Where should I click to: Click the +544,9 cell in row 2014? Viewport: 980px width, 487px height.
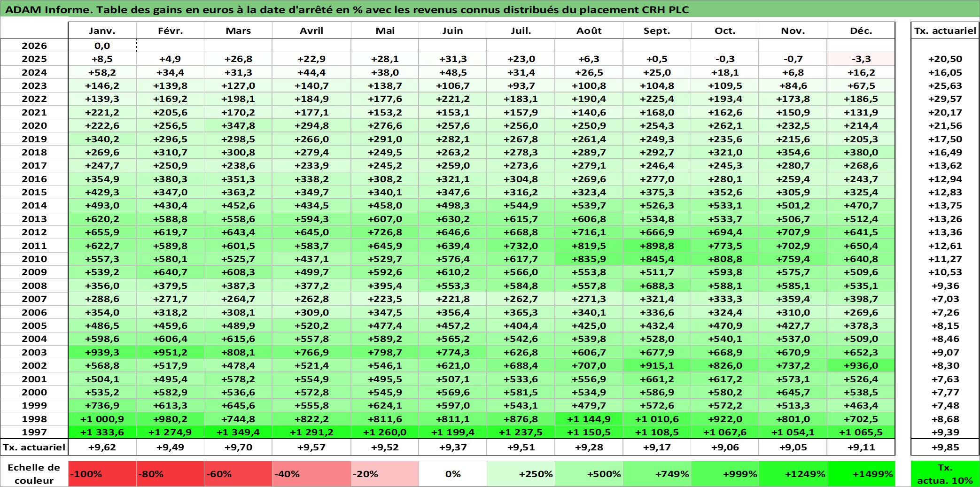click(521, 205)
